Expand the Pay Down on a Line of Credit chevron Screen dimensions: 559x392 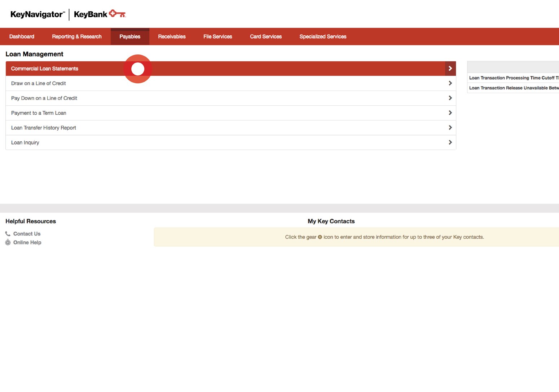450,98
